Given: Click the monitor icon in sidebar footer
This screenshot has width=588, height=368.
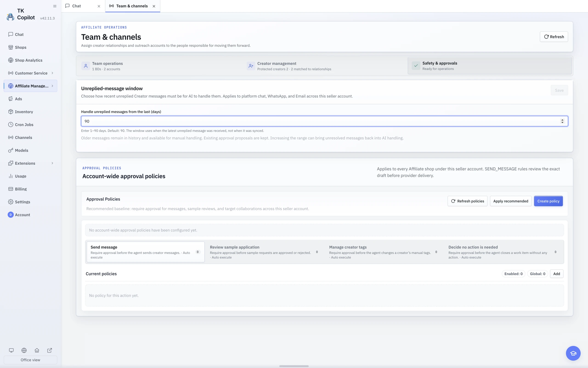Looking at the screenshot, I should [11, 350].
